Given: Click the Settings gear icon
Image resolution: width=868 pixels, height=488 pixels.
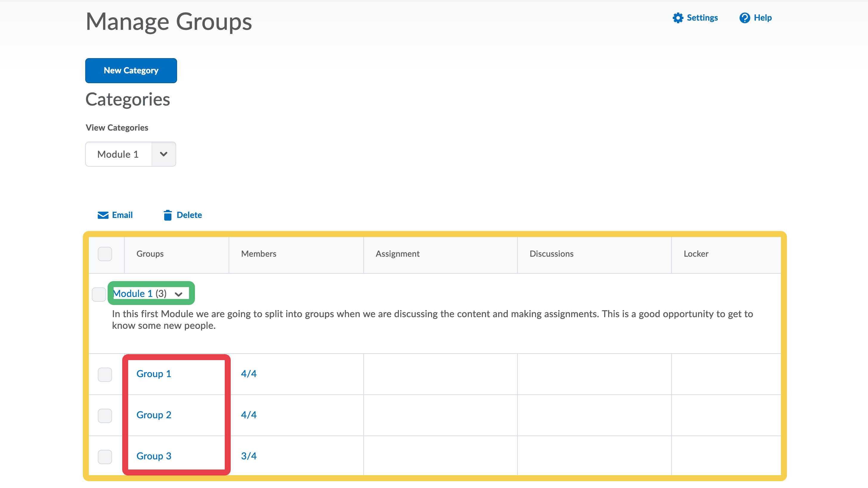Looking at the screenshot, I should (678, 18).
